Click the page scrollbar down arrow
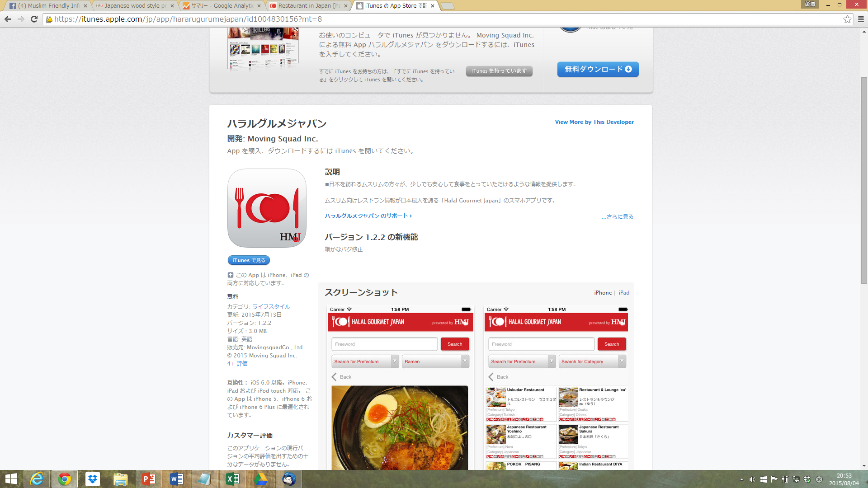The width and height of the screenshot is (868, 488). 864,466
